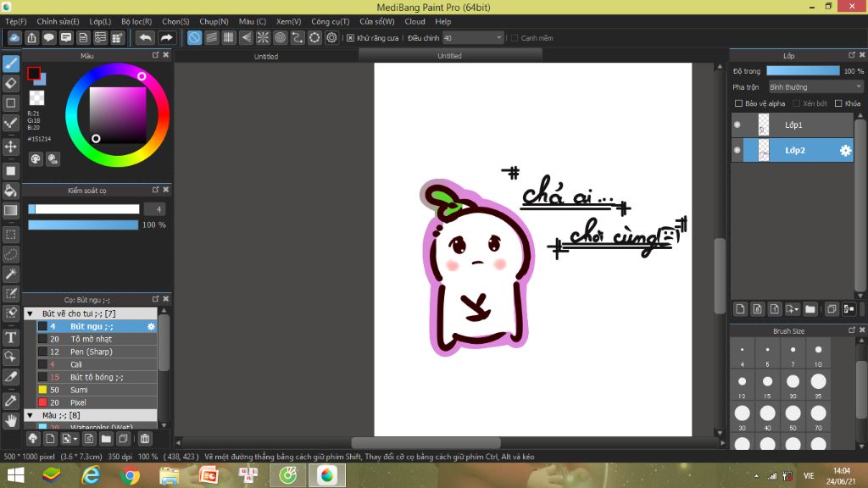Enable Khóa layer lock checkbox
The image size is (868, 488).
coord(838,103)
